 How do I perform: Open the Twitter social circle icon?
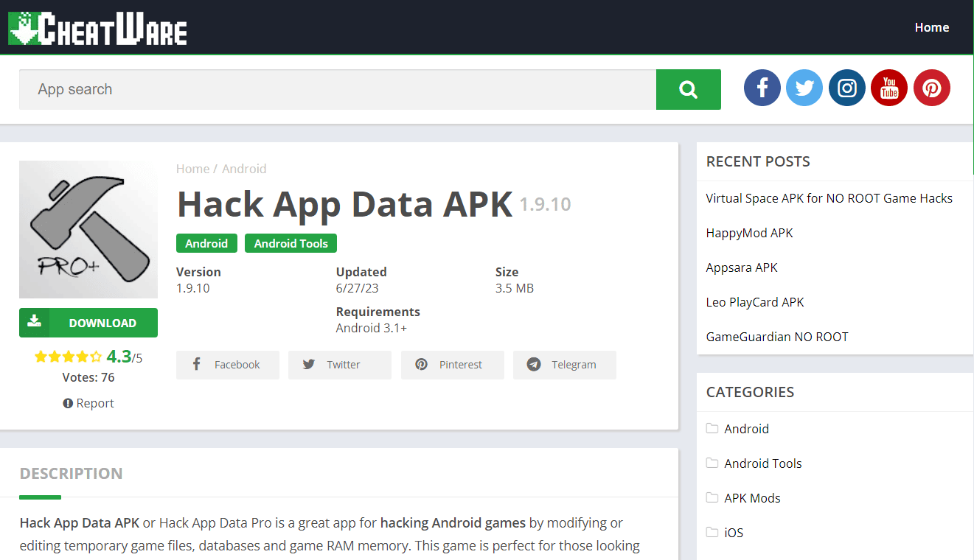click(x=804, y=88)
